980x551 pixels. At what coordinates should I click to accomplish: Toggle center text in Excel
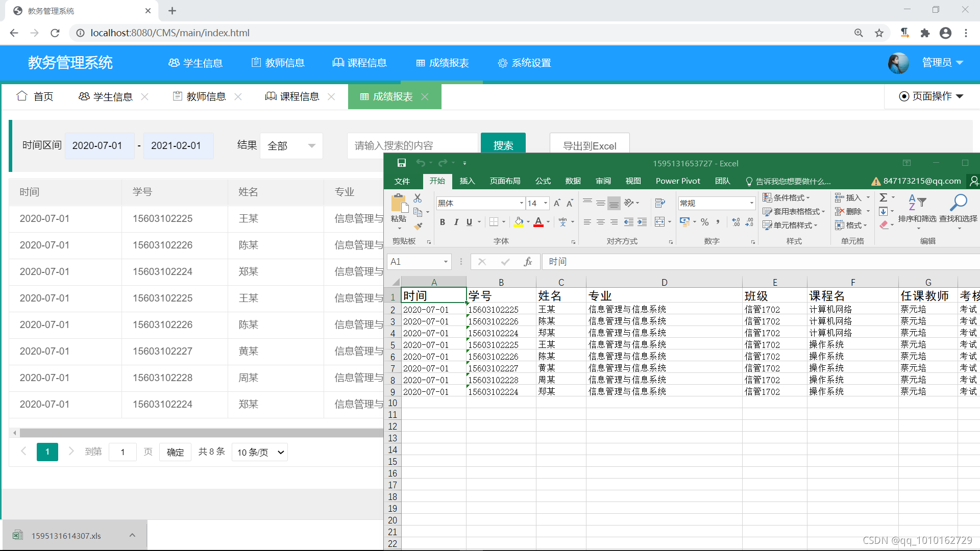tap(601, 222)
